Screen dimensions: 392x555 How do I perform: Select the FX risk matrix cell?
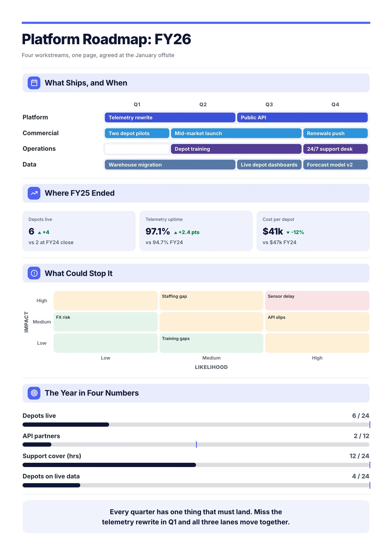[x=105, y=322]
